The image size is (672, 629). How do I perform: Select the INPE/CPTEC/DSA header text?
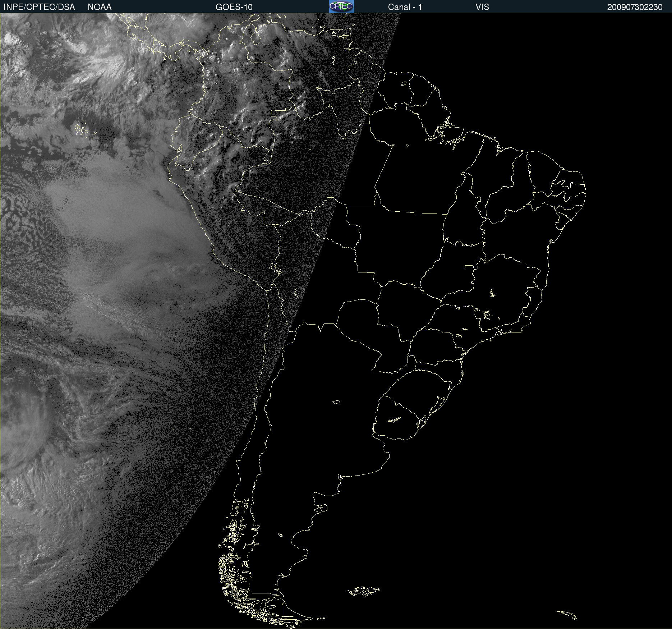coord(39,7)
